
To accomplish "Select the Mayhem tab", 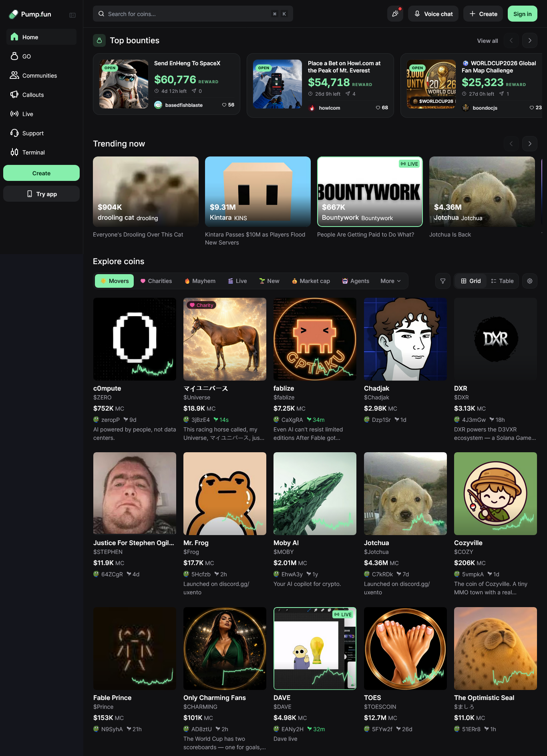I will pos(200,281).
